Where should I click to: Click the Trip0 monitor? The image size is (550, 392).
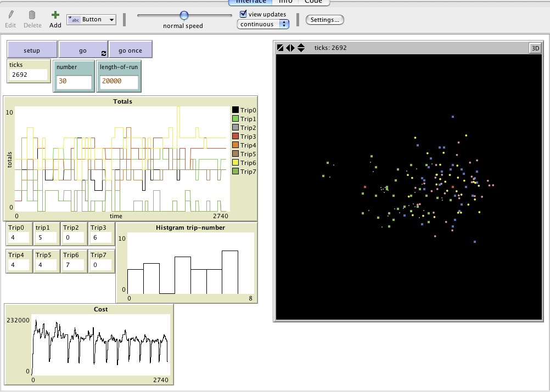[19, 233]
